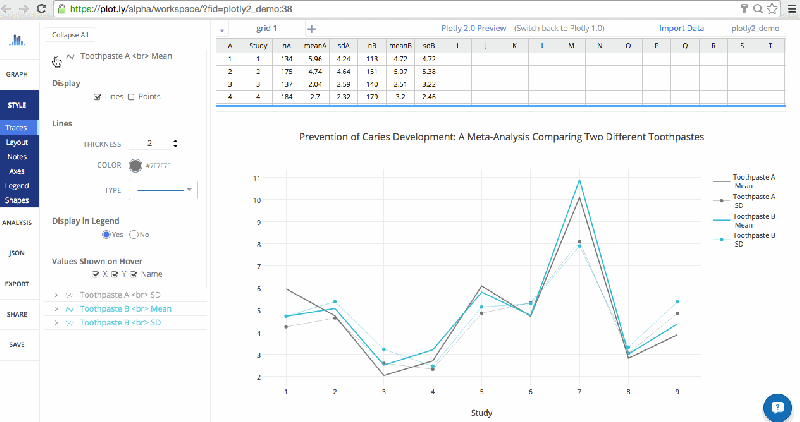Viewport: 800px width, 422px height.
Task: Select the meanA column header in the grid
Action: click(x=315, y=45)
